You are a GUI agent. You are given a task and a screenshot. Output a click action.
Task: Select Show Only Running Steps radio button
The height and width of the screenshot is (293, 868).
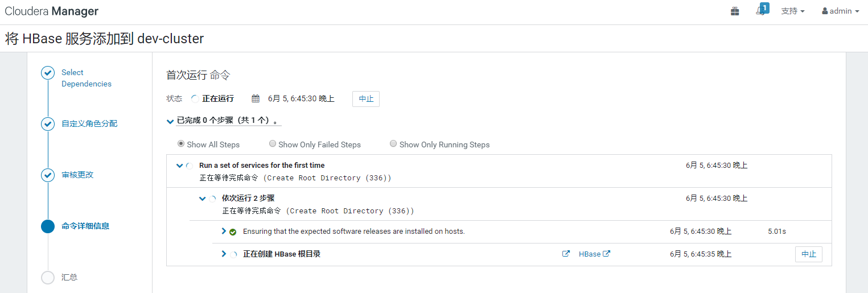coord(393,144)
